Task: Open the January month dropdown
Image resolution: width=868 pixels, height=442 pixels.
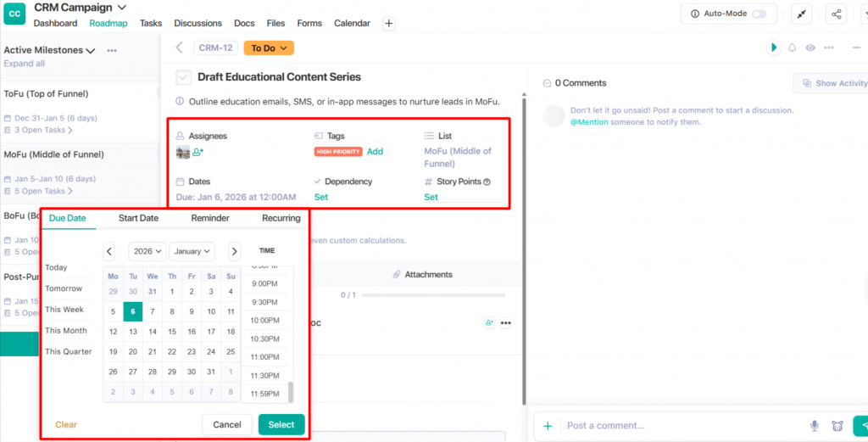Action: pyautogui.click(x=192, y=251)
